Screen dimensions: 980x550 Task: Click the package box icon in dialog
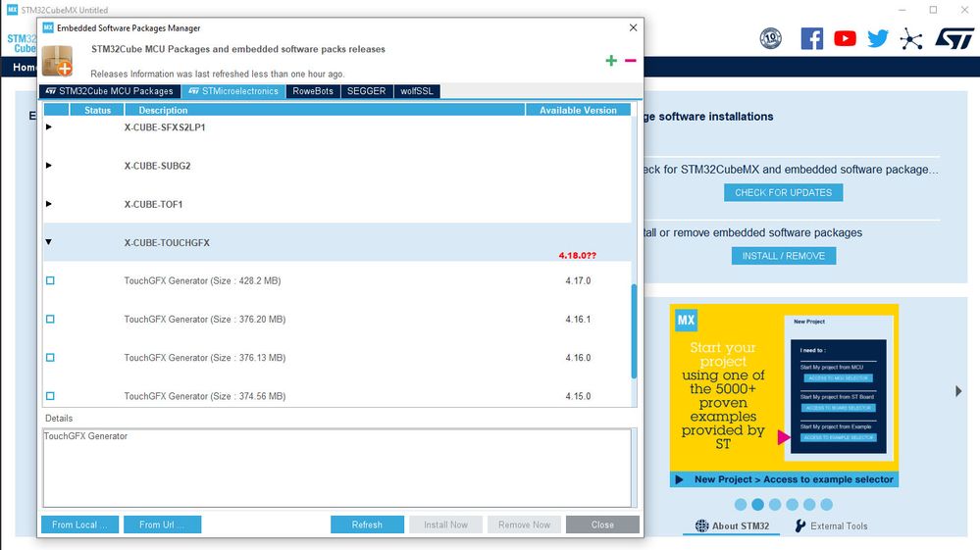(x=58, y=61)
